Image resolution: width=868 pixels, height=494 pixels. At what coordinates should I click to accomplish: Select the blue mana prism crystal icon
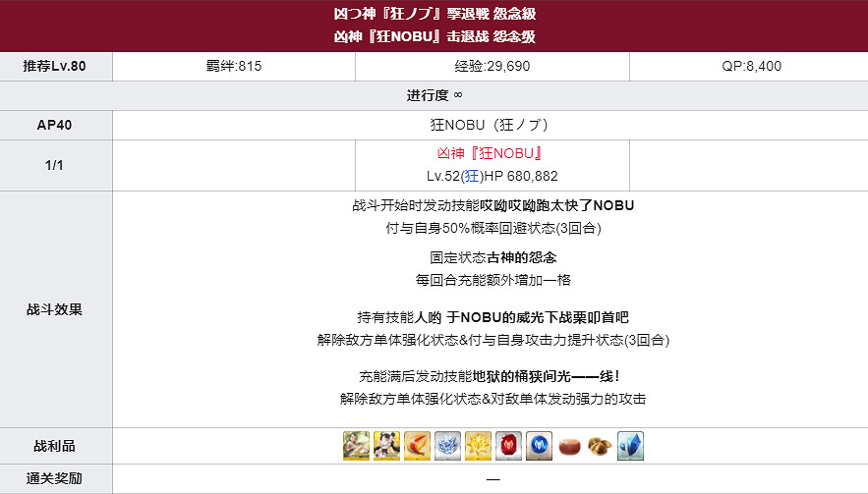[x=630, y=446]
